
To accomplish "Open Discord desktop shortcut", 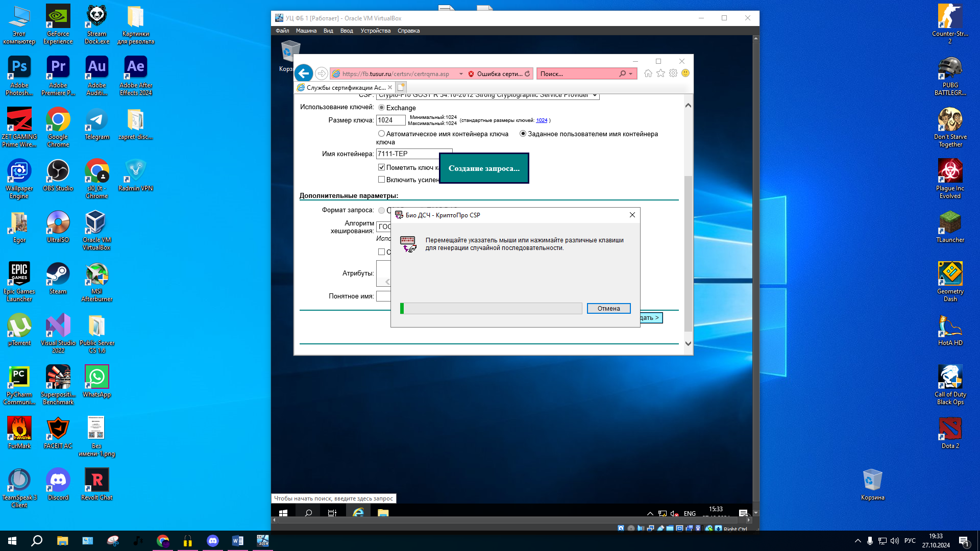I will tap(58, 484).
